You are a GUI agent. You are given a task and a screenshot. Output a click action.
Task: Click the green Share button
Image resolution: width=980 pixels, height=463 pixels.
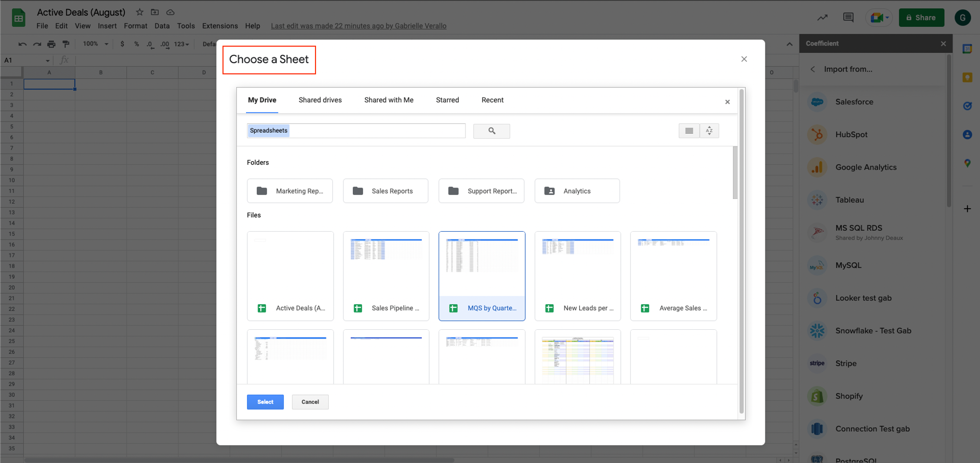click(921, 18)
